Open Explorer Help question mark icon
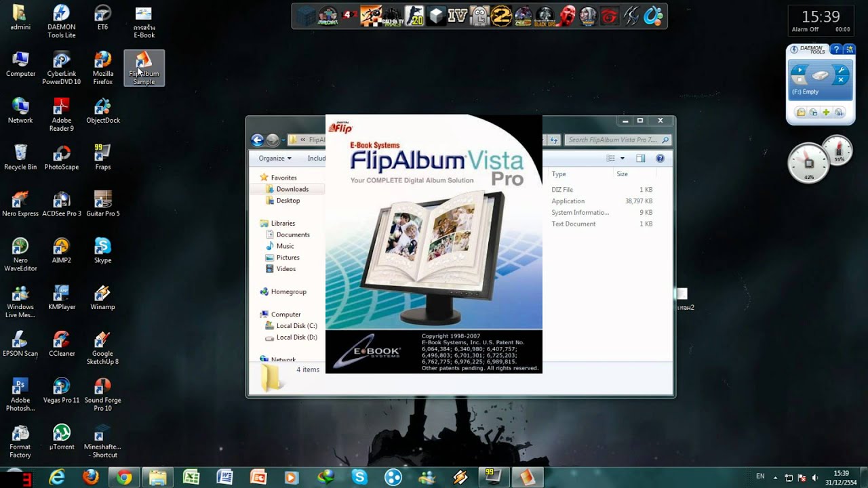 click(660, 159)
